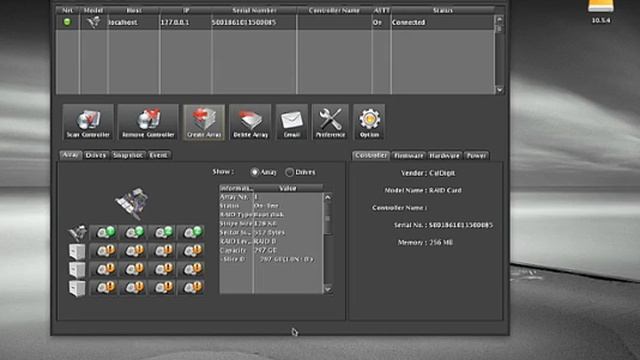Viewport: 640px width, 360px height.
Task: Select the second orange-warning drive in the bottom enclosure row
Action: pyautogui.click(x=133, y=287)
